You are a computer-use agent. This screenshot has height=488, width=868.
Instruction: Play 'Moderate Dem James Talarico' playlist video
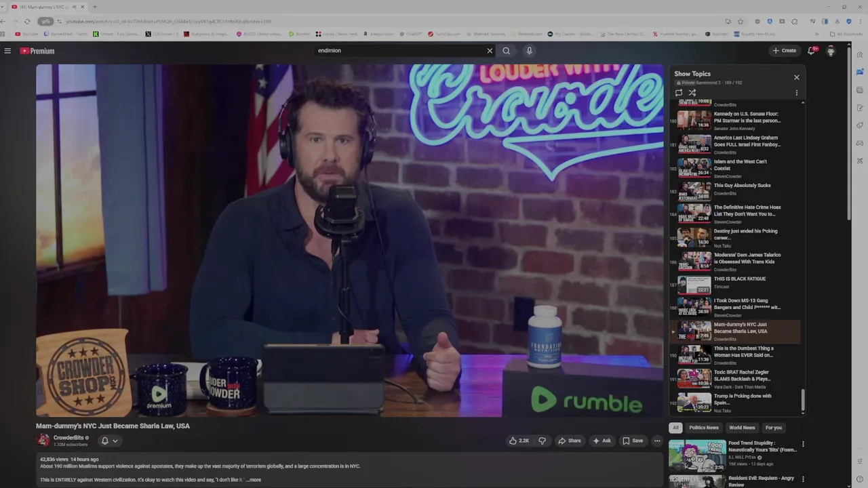coord(735,262)
